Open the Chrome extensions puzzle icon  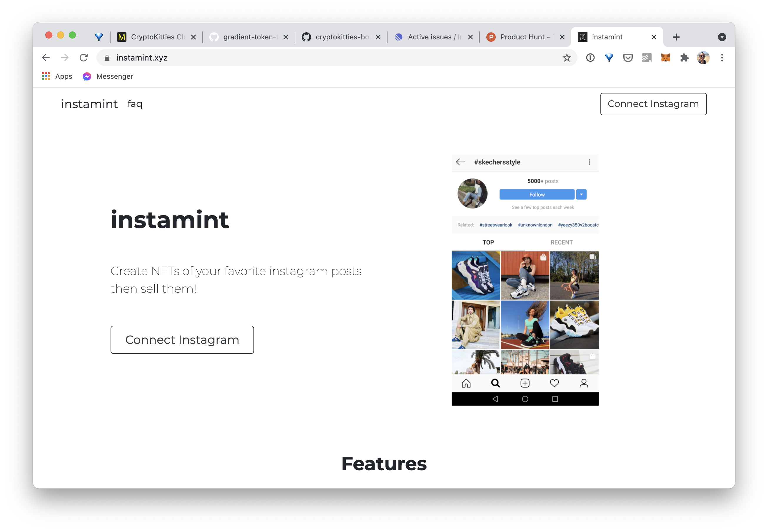[684, 58]
